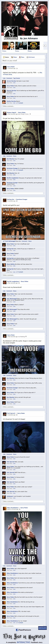Expand the photo strip dropdown arrow

click(45, 46)
